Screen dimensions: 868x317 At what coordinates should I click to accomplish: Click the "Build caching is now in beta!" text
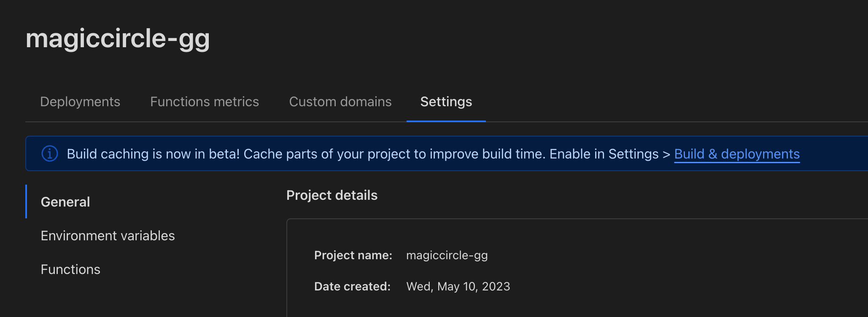[x=153, y=154]
